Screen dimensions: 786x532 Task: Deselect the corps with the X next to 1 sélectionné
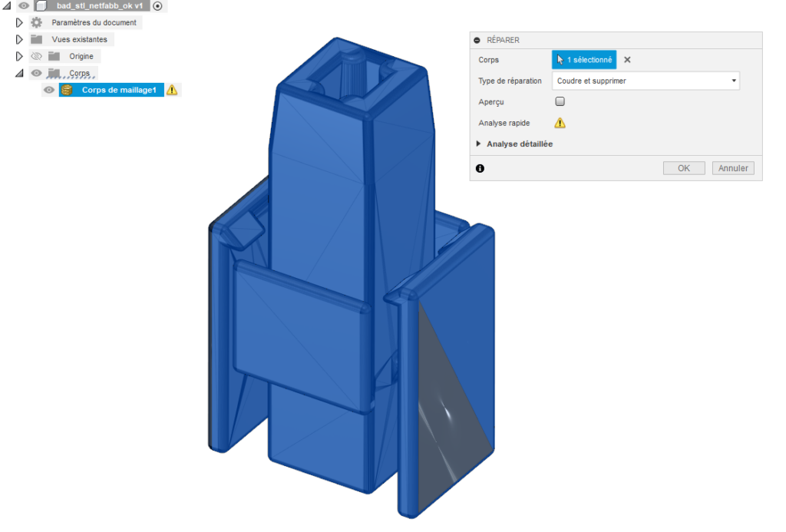tap(627, 59)
